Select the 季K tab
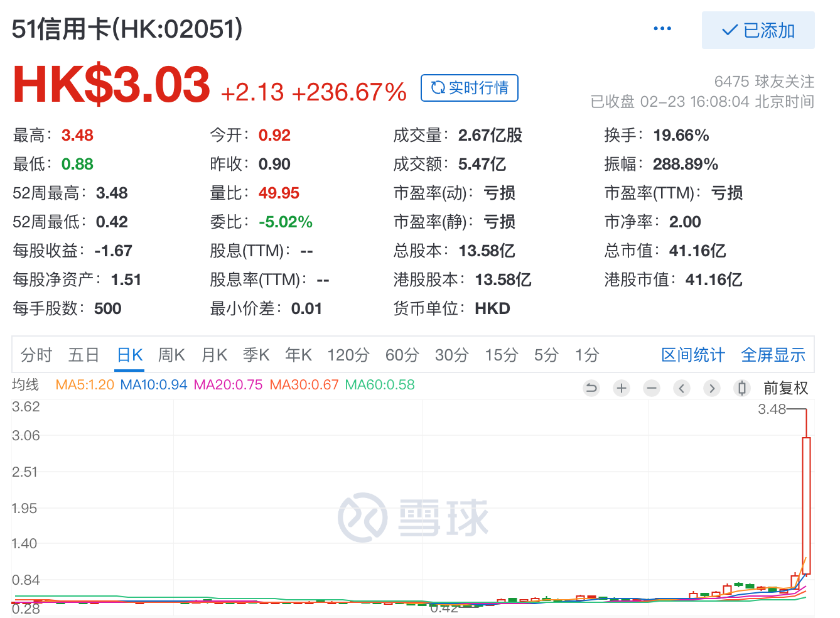The image size is (840, 618). tap(256, 355)
